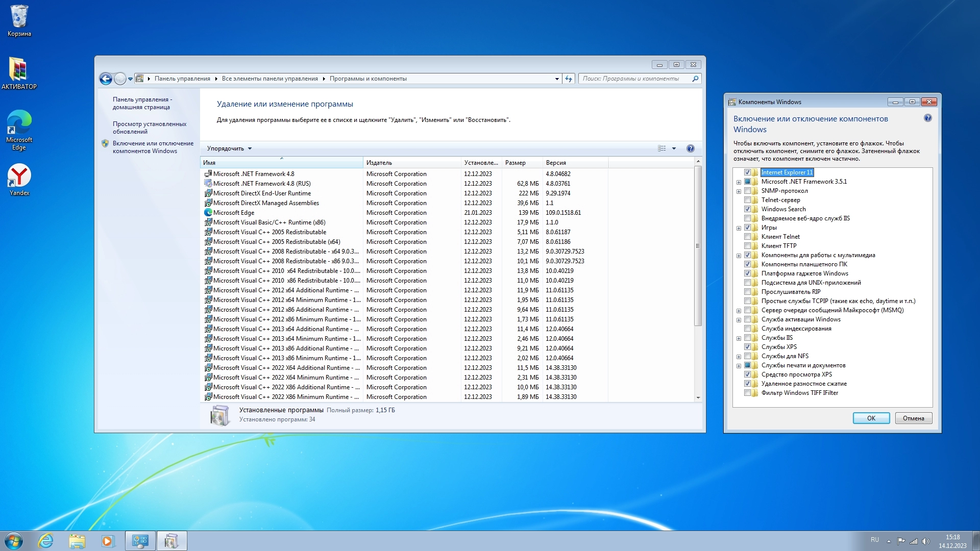Open help icon in Programs toolbar

pos(690,148)
